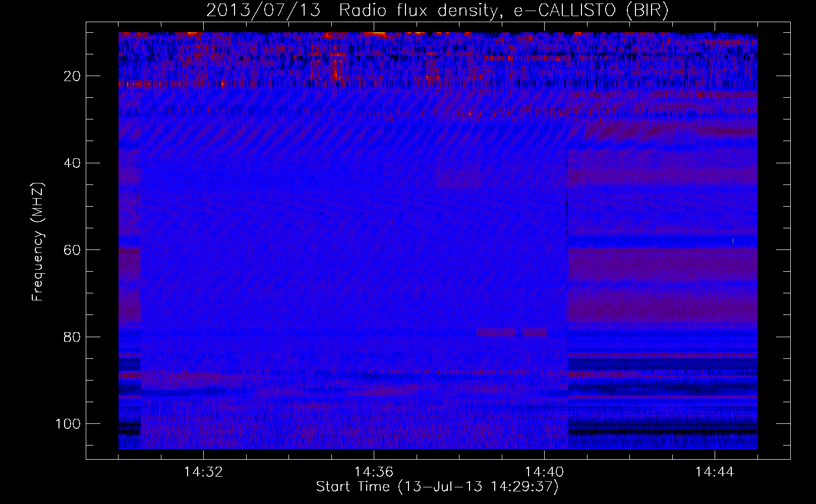Click the 14:32 time tick label
Screen dimensions: 816x504
click(x=203, y=472)
